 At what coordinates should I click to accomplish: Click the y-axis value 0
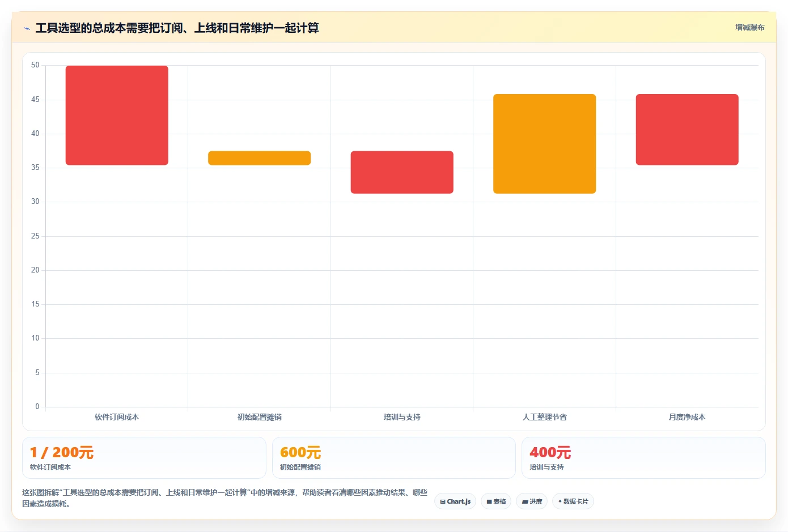(x=37, y=406)
